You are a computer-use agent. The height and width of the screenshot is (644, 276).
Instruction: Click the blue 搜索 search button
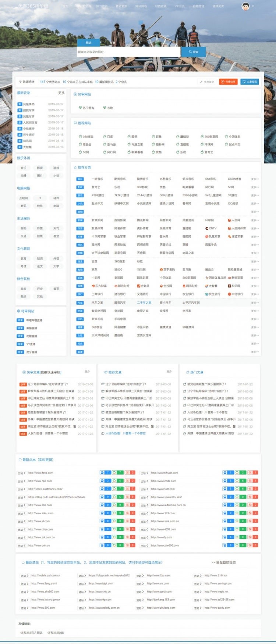[193, 52]
